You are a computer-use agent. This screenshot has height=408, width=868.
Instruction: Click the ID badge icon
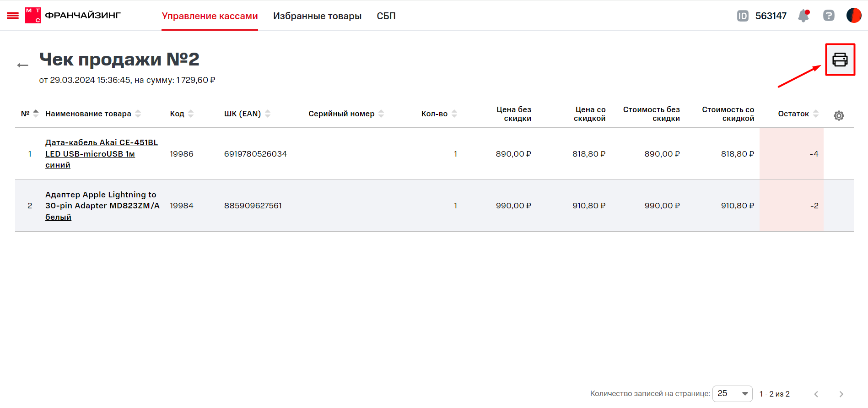[743, 16]
